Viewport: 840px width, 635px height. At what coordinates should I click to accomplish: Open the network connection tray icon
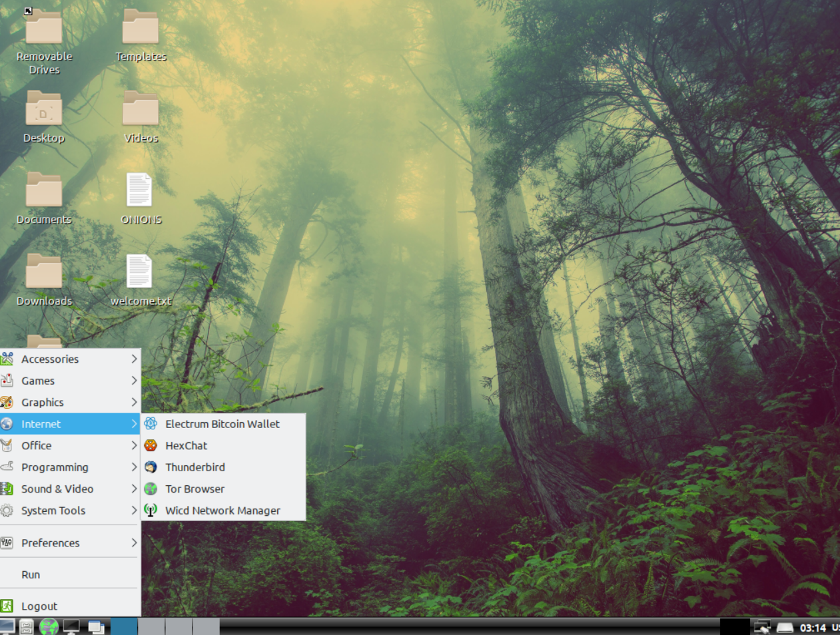point(762,627)
